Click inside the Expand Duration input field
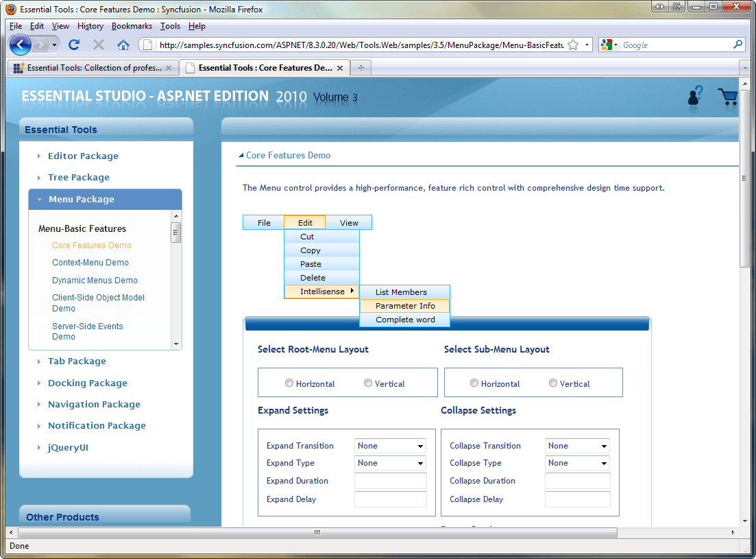The width and height of the screenshot is (756, 559). 390,481
